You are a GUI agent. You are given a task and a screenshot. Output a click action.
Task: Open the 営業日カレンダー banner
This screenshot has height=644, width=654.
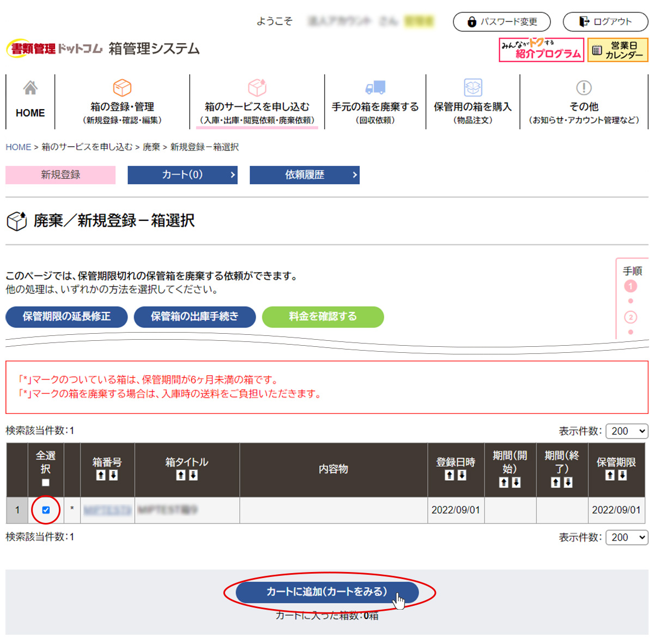click(x=617, y=50)
